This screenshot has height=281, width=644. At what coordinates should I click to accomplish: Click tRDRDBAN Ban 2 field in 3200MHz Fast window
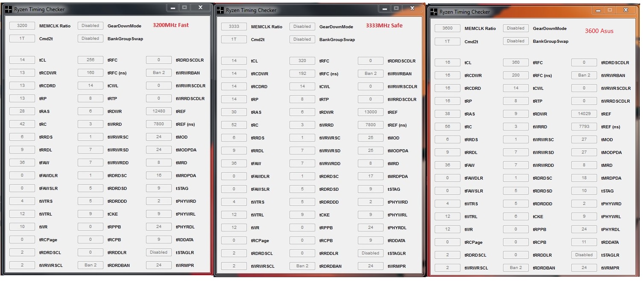91,265
